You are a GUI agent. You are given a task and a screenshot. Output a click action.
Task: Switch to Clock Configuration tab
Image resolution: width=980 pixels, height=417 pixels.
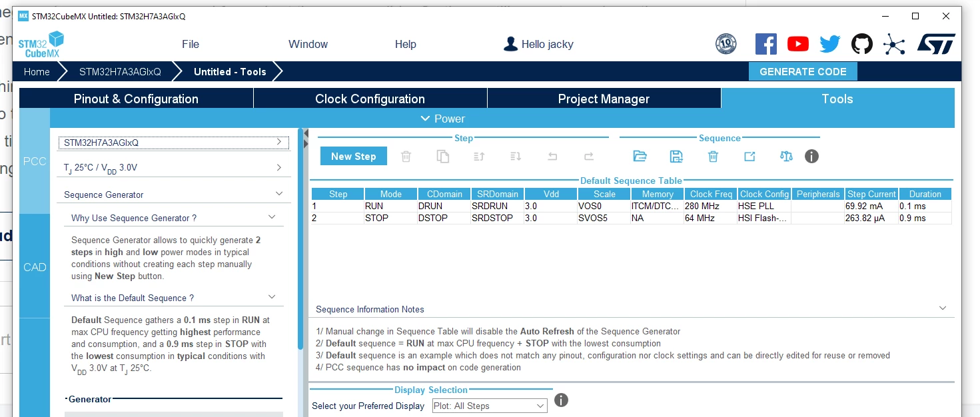370,99
